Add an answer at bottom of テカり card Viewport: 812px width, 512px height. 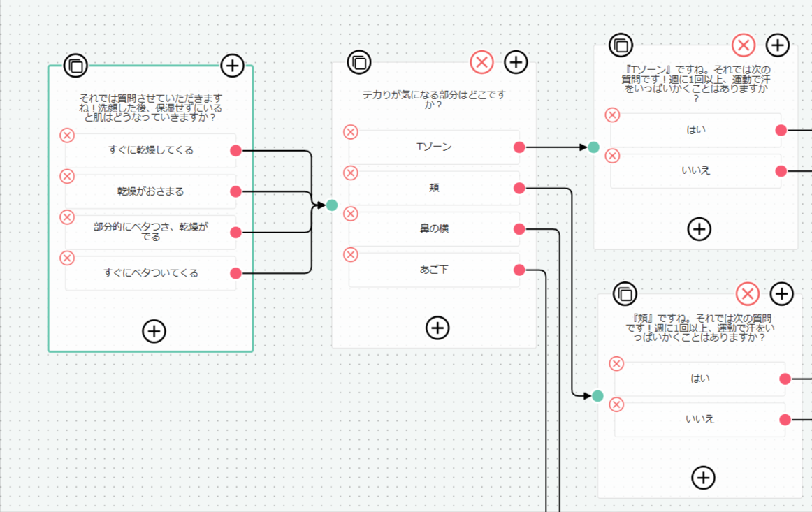point(437,328)
